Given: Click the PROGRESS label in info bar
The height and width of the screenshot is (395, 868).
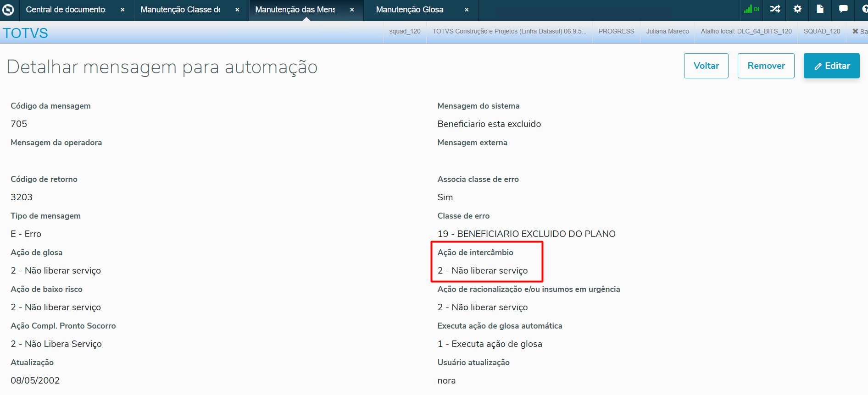Looking at the screenshot, I should coord(616,31).
